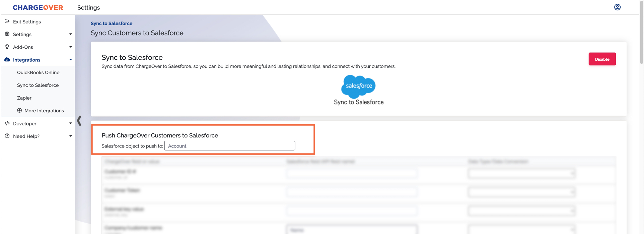This screenshot has width=644, height=234.
Task: Click the Push ChargeOver Customers to Salesforce heading
Action: coord(160,135)
